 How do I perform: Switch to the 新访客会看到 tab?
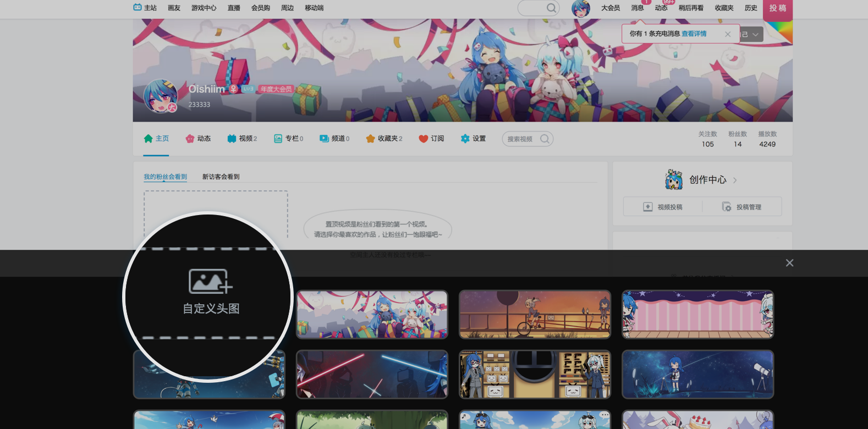pos(221,177)
